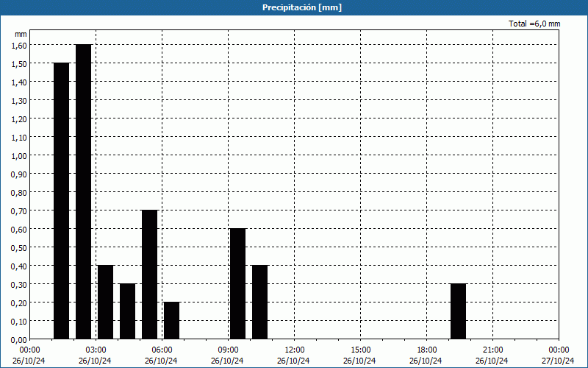The height and width of the screenshot is (368, 588).
Task: Click the 0,40 mm bar just after 03:00
Action: pos(105,302)
